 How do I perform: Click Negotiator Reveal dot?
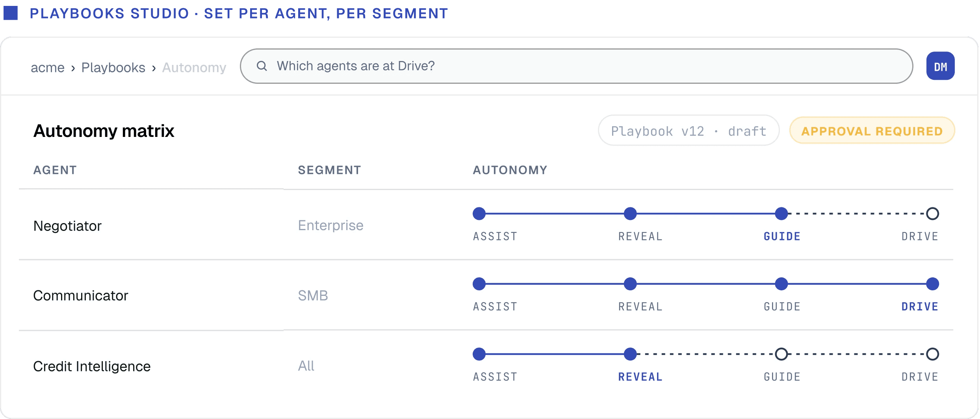pyautogui.click(x=630, y=214)
